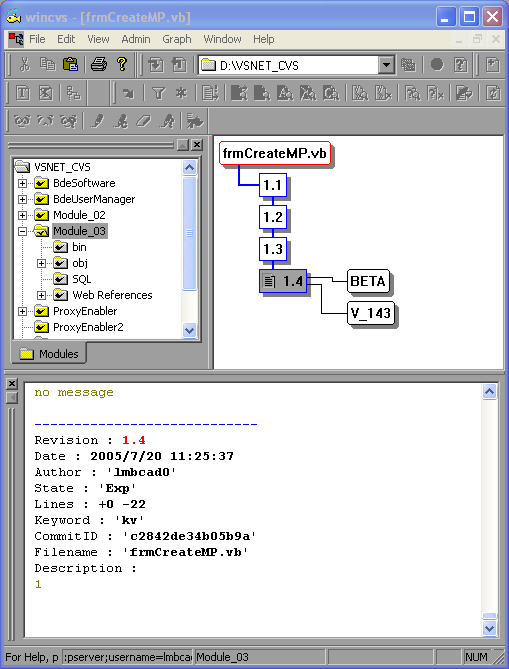Click the asterisk icon next to funnel

coord(182,93)
